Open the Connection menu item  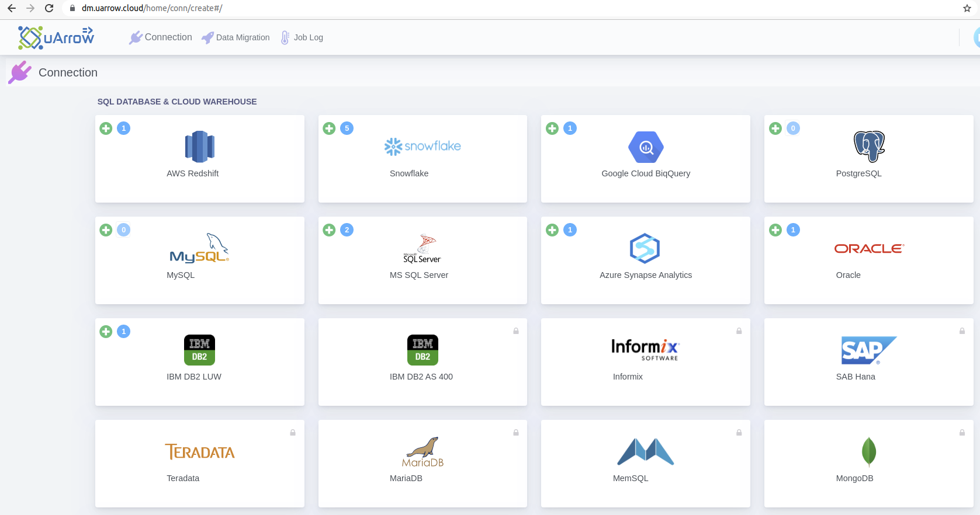click(161, 37)
